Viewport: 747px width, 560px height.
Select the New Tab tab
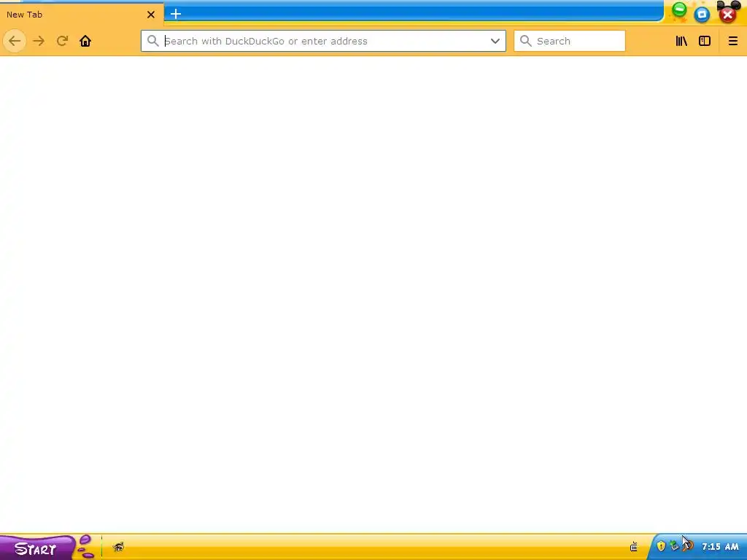(x=81, y=15)
